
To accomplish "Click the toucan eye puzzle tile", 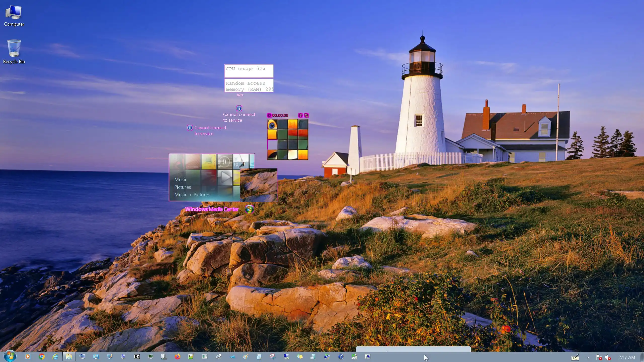I will click(x=272, y=124).
